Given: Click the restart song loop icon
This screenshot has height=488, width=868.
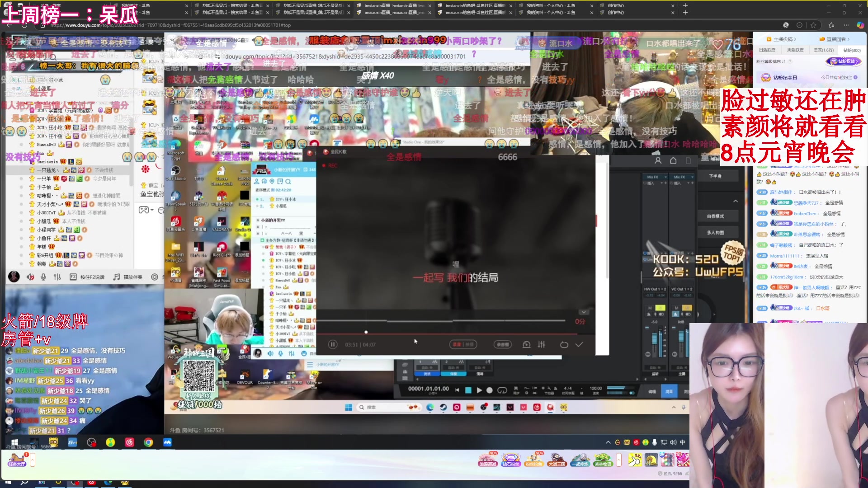Looking at the screenshot, I should tap(564, 344).
